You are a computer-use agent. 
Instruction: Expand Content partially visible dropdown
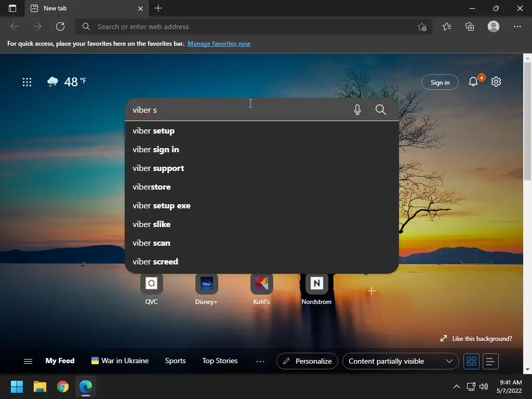point(401,361)
